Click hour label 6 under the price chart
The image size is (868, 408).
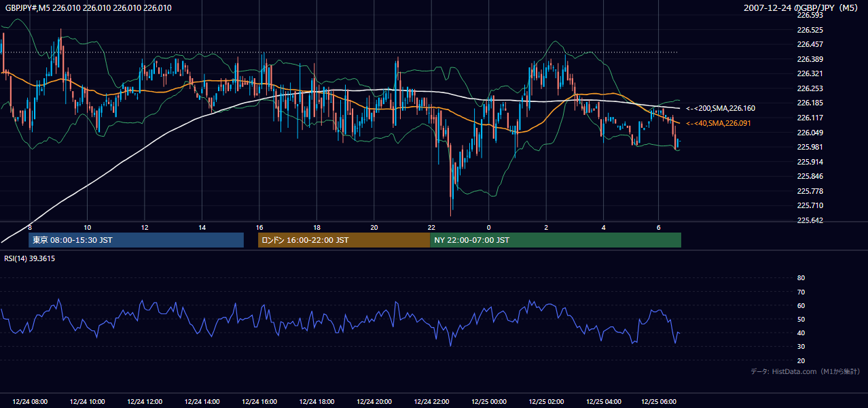pyautogui.click(x=658, y=227)
